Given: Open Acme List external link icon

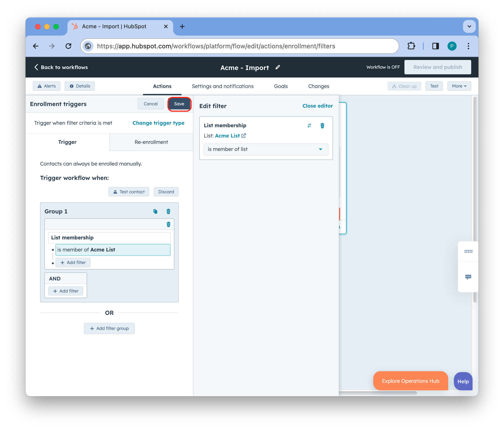Looking at the screenshot, I should [x=244, y=136].
